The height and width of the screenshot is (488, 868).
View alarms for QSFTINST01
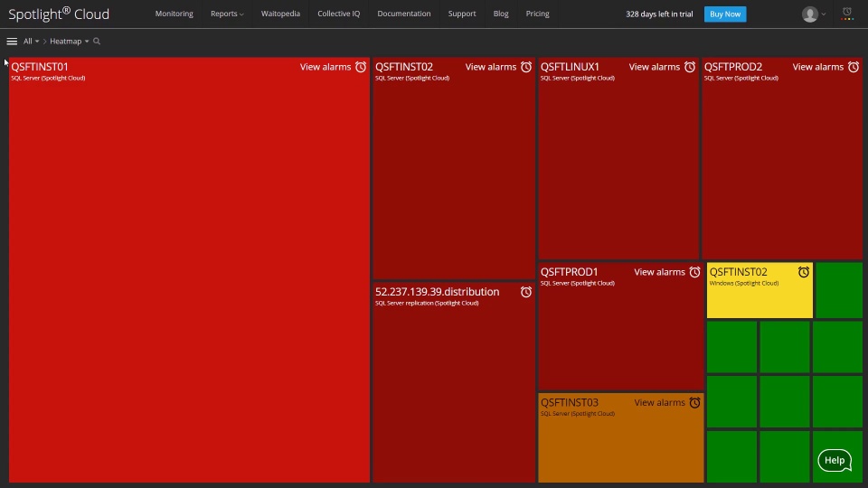(325, 67)
